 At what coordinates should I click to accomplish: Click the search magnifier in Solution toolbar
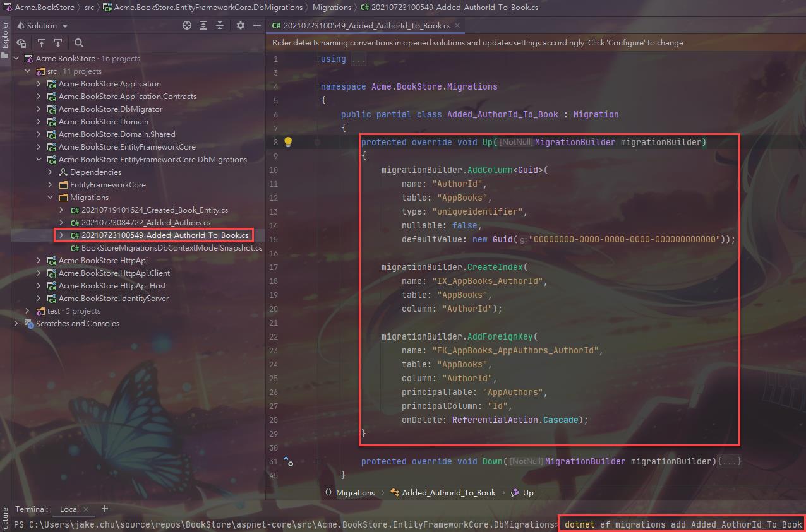(79, 43)
